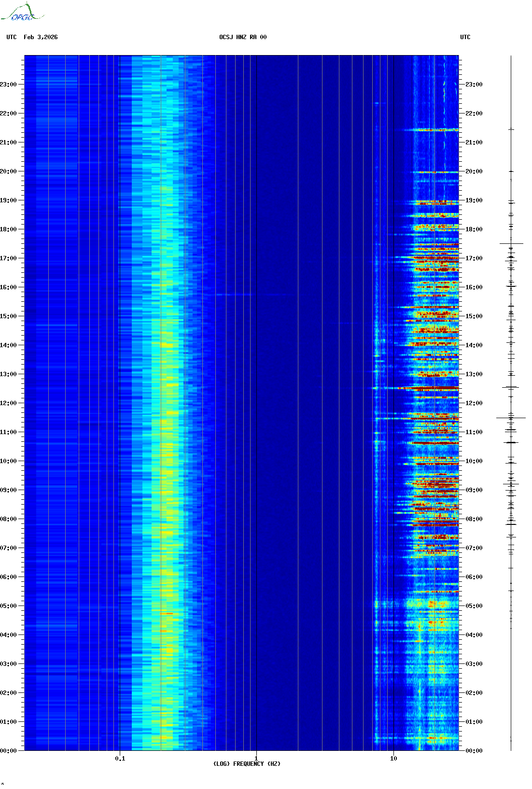Click the 0.1 frequency axis label

coord(120,759)
